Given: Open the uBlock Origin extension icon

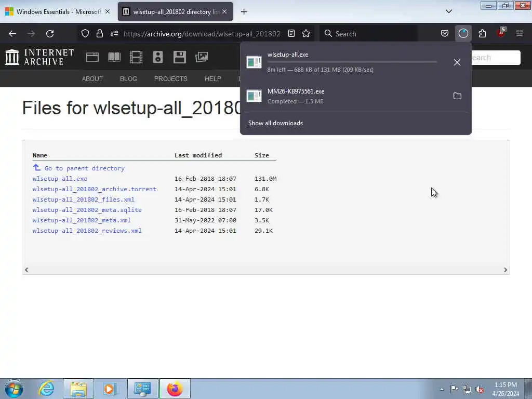Looking at the screenshot, I should [x=501, y=33].
